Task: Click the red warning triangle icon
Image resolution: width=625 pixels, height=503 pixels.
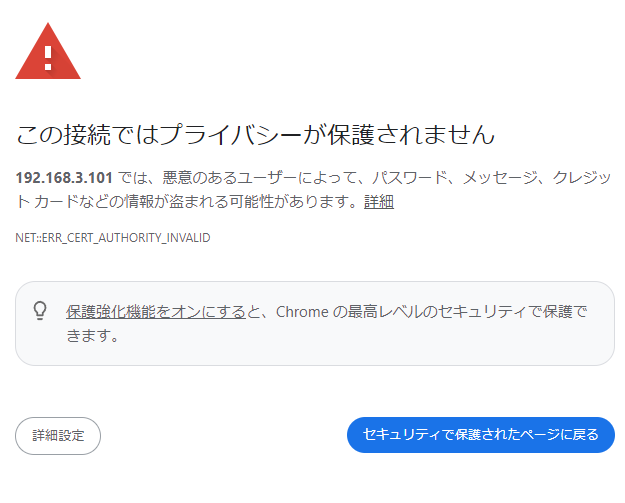Action: click(x=48, y=52)
